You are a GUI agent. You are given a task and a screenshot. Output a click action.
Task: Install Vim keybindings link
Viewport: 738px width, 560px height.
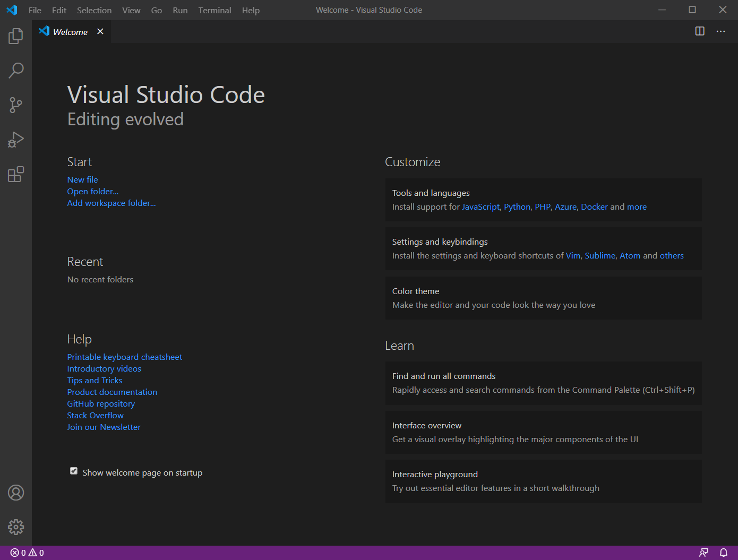click(573, 256)
